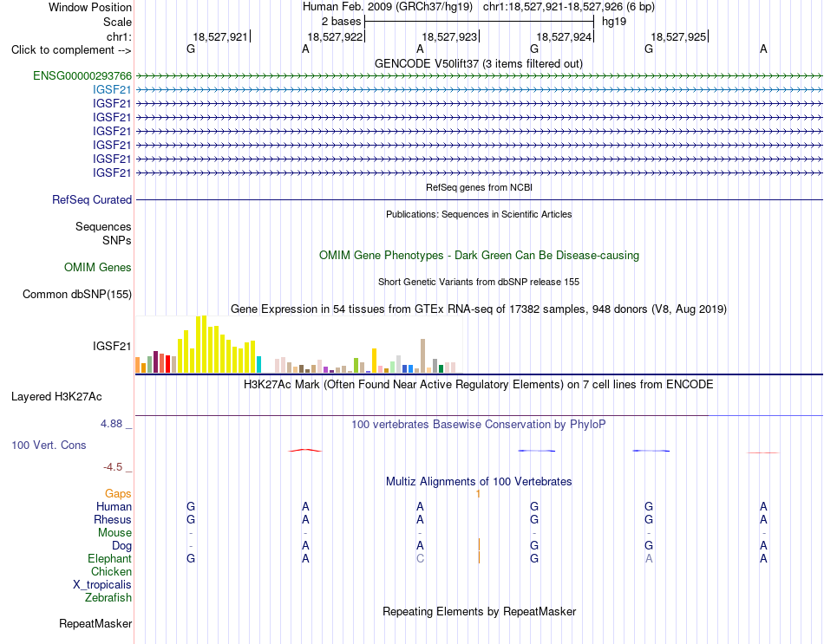The height and width of the screenshot is (644, 824).
Task: Open 'Short Genetic Variants from dbSNP release 155'
Action: click(479, 282)
